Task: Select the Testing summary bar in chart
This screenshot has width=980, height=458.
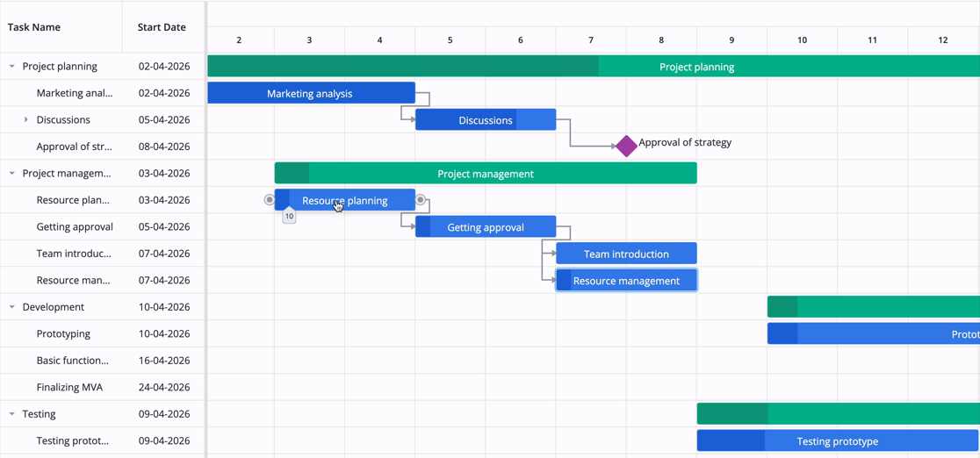Action: point(838,413)
